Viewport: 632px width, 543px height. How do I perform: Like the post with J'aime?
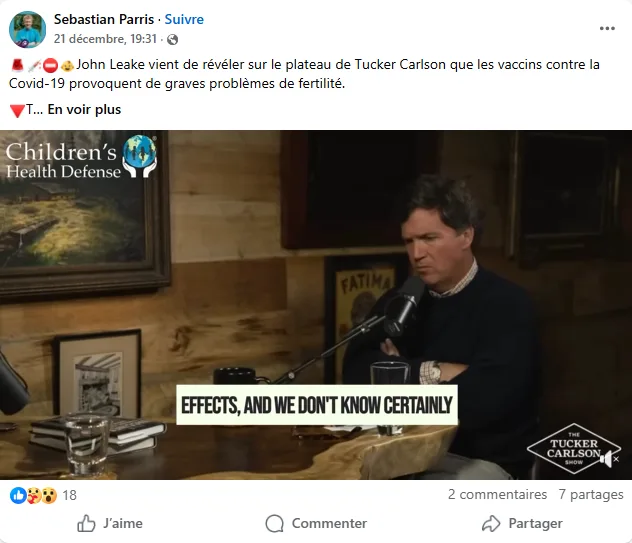click(x=110, y=523)
